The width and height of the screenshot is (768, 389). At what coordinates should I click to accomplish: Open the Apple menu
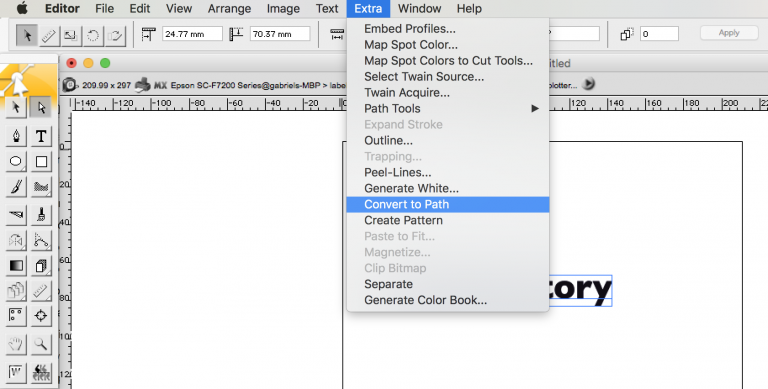(22, 8)
